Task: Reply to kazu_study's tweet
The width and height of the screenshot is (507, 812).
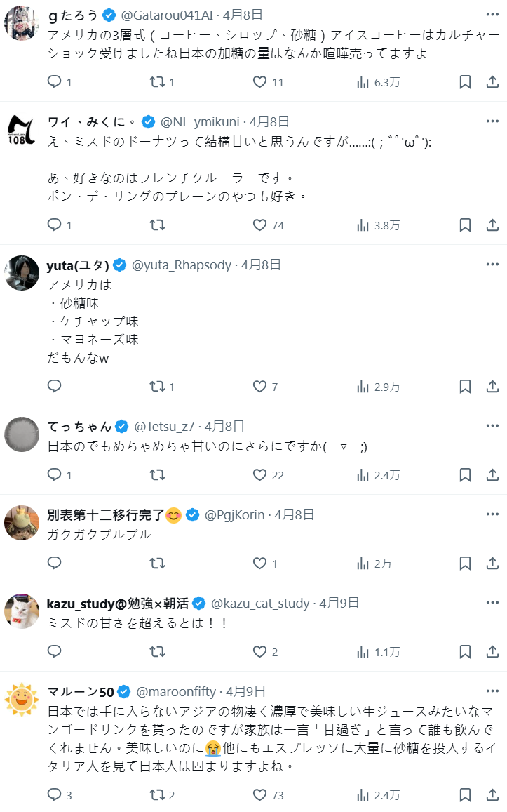Action: coord(55,652)
